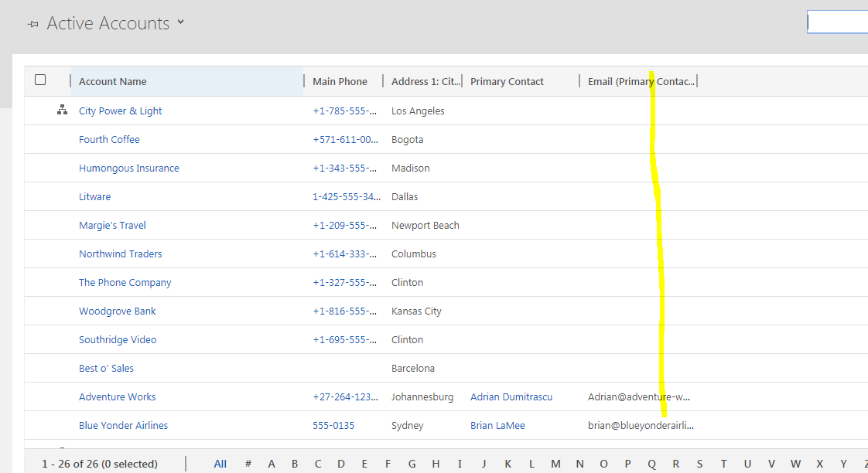Sort by Primary Contact column header
The image size is (868, 473).
click(507, 81)
